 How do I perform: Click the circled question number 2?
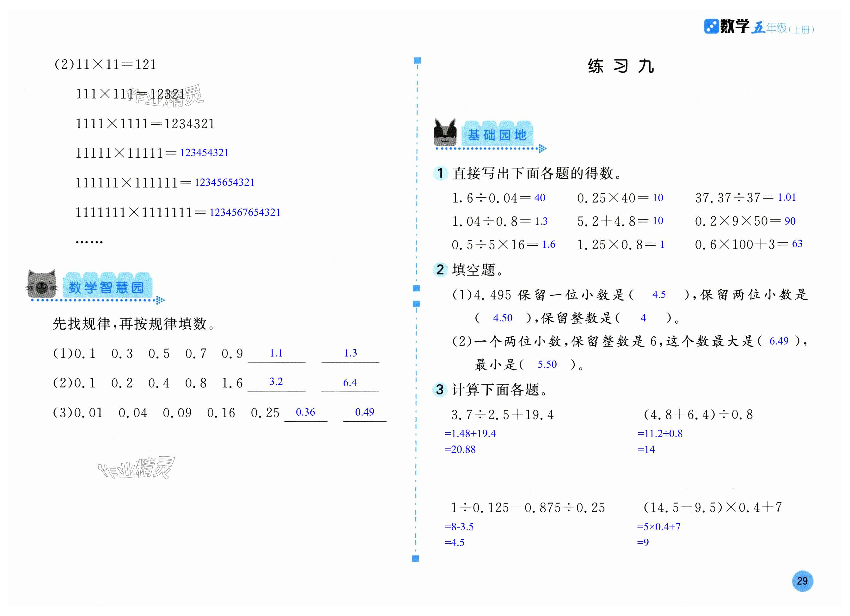coord(440,269)
